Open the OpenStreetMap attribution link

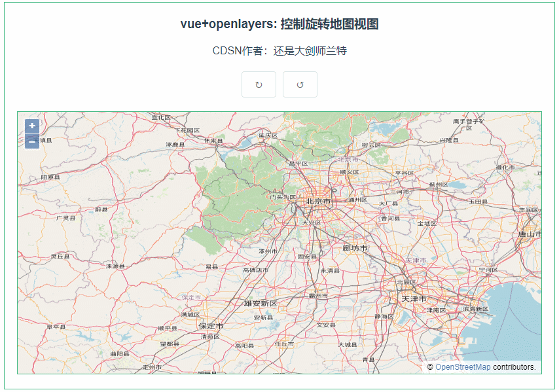(x=463, y=367)
